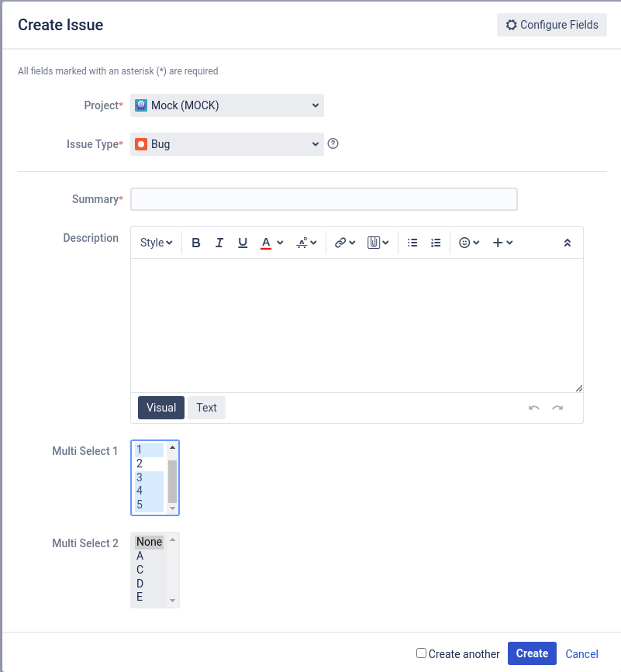Apply italic formatting in the description editor
The height and width of the screenshot is (672, 621).
(x=219, y=243)
